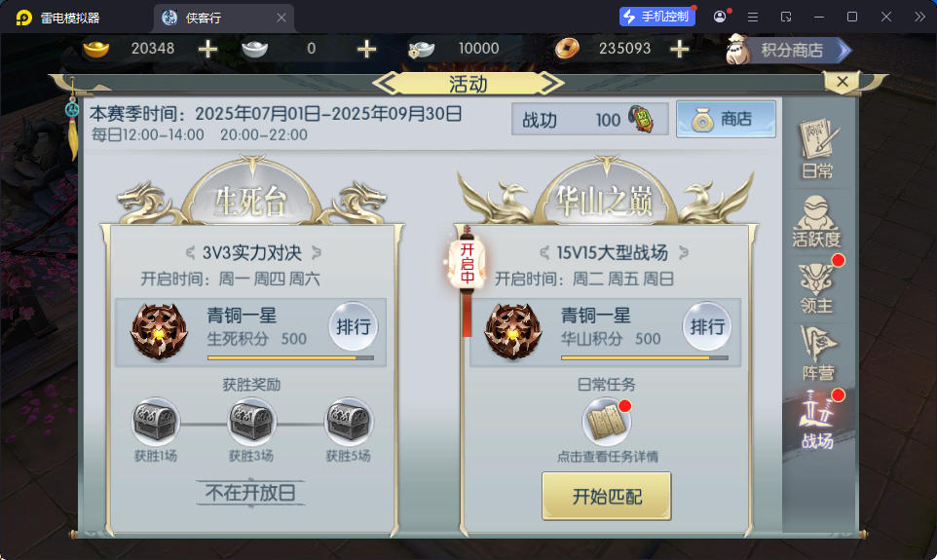Select the 阵营 faction flag icon
937x560 pixels.
click(817, 354)
